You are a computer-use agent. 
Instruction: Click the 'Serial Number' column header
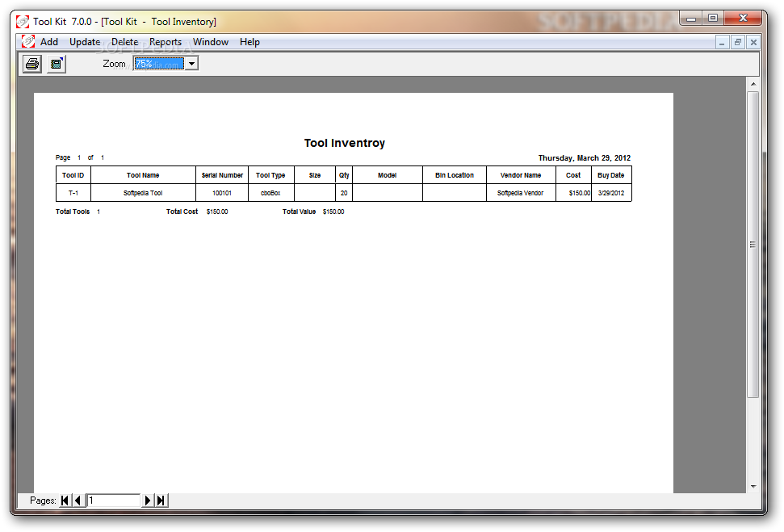(222, 175)
